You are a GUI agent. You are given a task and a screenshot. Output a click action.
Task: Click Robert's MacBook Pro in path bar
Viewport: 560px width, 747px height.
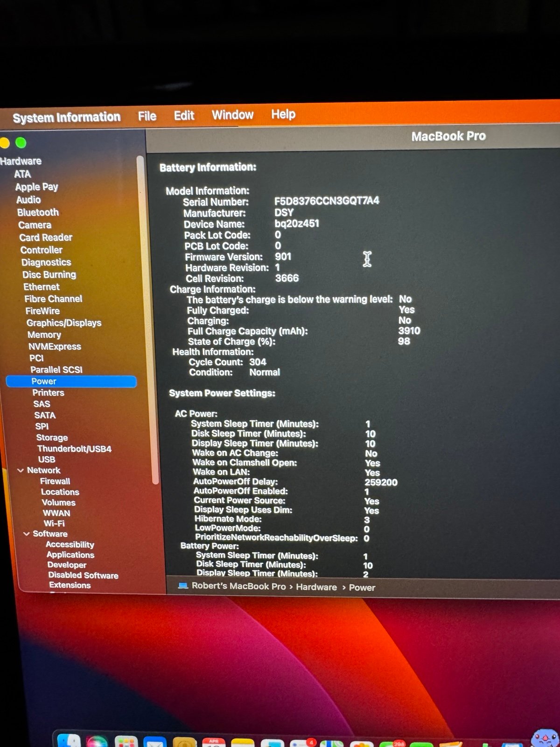tap(238, 586)
